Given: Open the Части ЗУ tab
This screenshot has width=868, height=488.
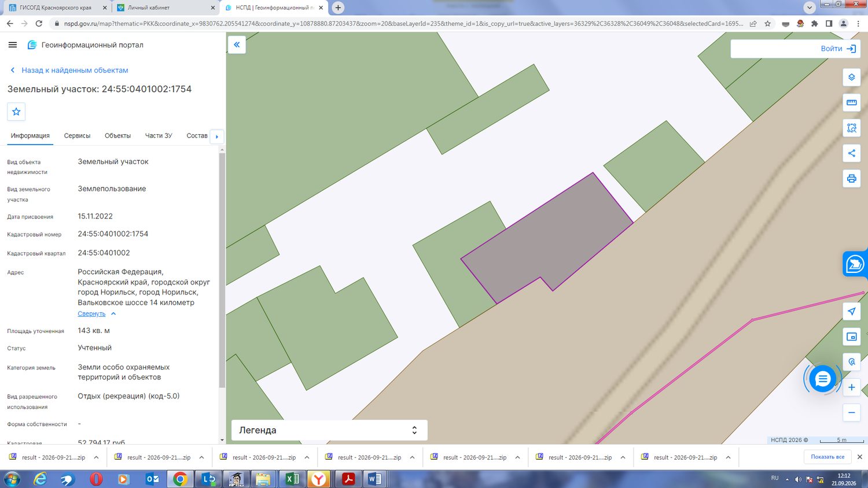Looking at the screenshot, I should [x=159, y=136].
